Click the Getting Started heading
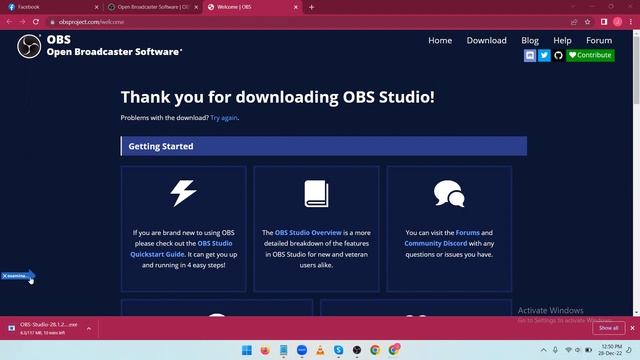 [161, 146]
